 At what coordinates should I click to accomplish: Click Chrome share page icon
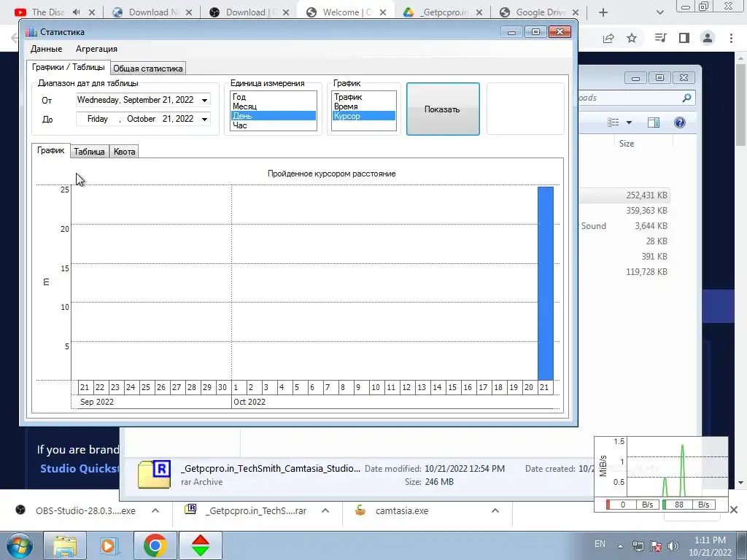click(x=608, y=38)
